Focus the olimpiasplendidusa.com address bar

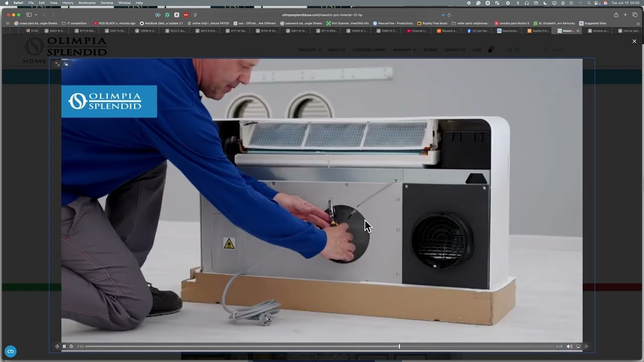(x=322, y=15)
